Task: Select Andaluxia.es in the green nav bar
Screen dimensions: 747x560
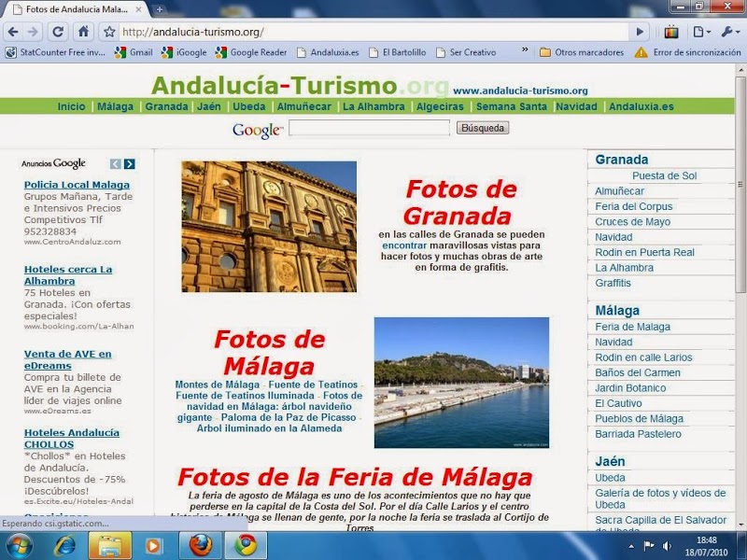Action: tap(641, 106)
